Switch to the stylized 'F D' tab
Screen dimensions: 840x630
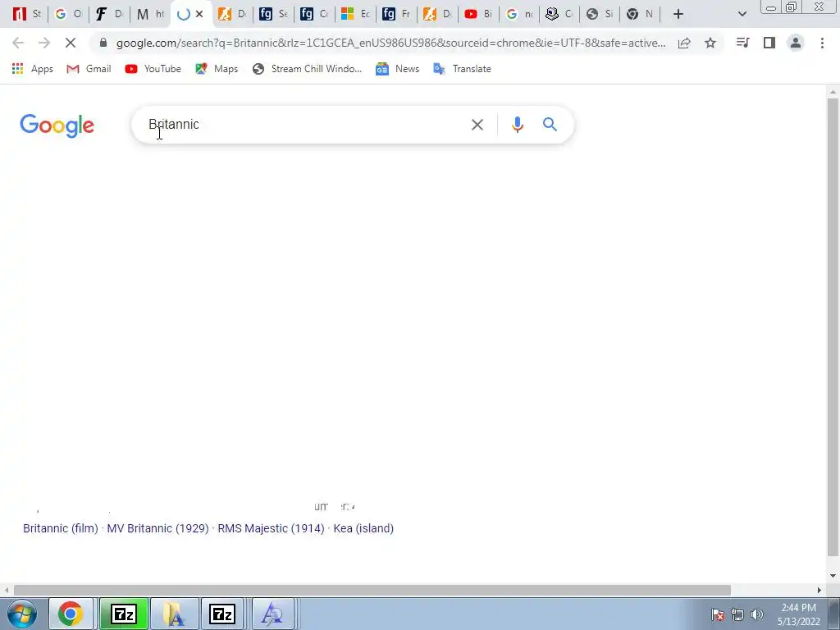(109, 14)
